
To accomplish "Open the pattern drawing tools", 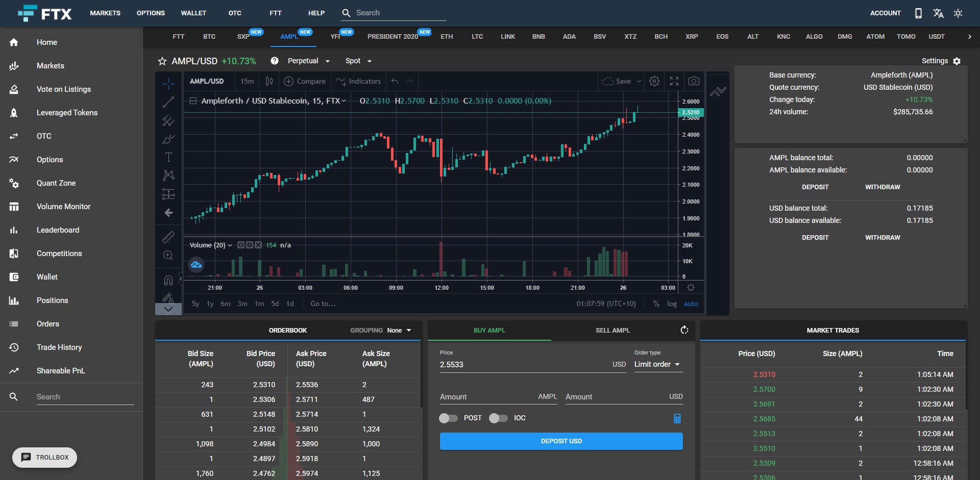I will pos(168,175).
